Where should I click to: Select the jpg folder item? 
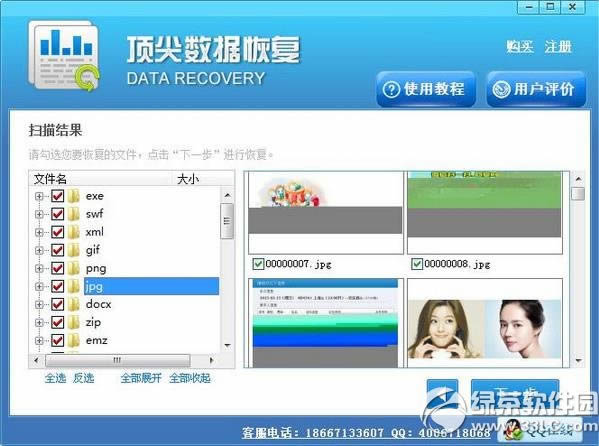pyautogui.click(x=151, y=286)
